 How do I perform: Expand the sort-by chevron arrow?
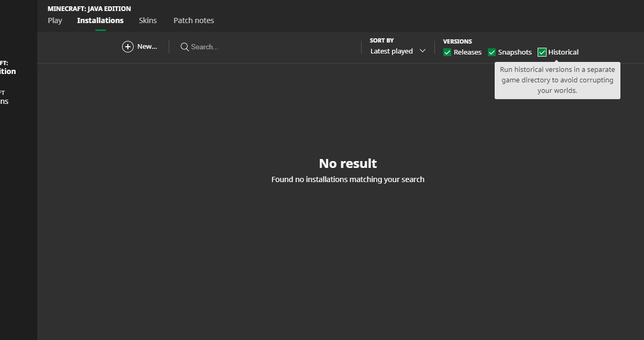point(422,51)
